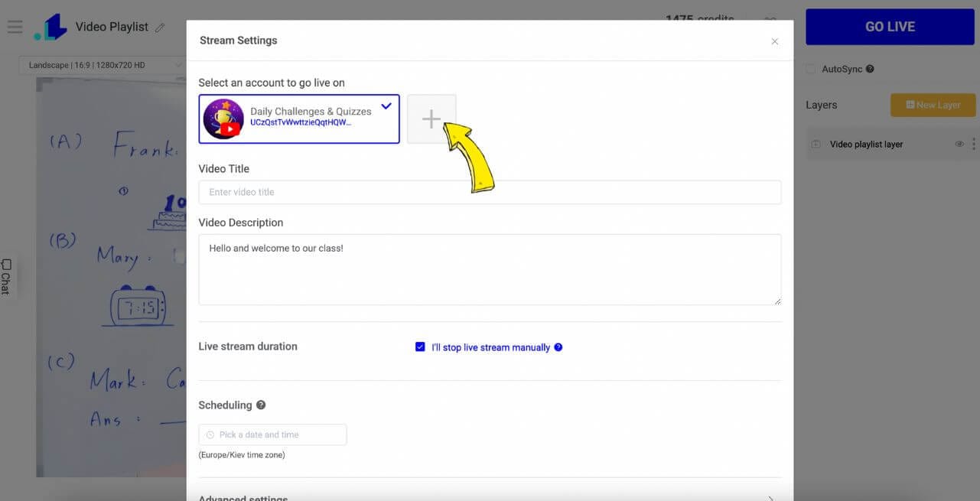
Task: Click the Video playlist layer type icon
Action: 816,144
